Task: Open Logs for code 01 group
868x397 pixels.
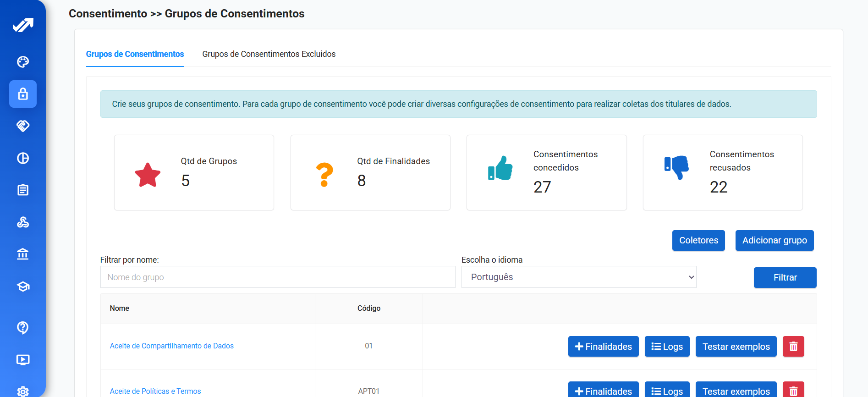Action: coord(667,347)
